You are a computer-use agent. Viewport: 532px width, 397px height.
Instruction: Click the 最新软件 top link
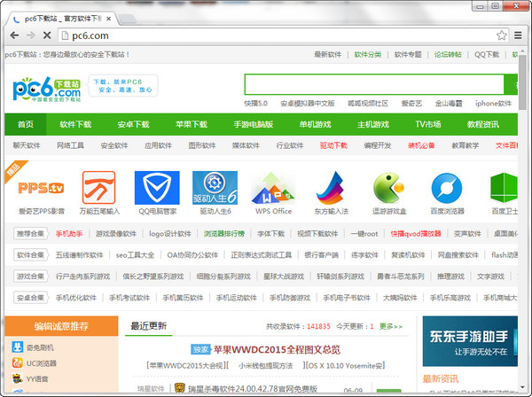coord(327,54)
